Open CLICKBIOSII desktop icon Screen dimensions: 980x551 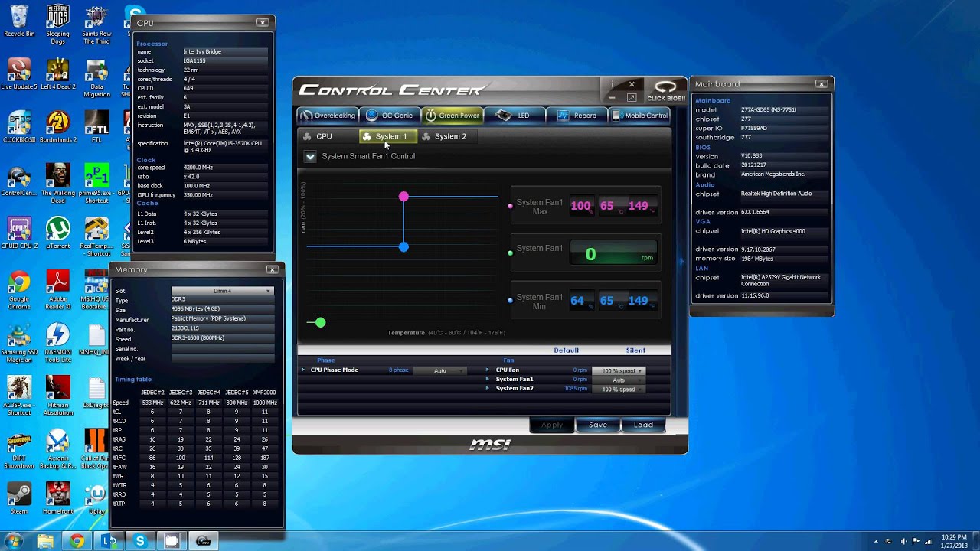point(19,127)
